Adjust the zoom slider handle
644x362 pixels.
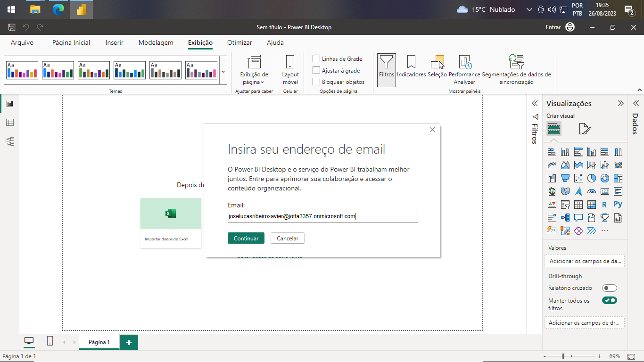tap(563, 356)
